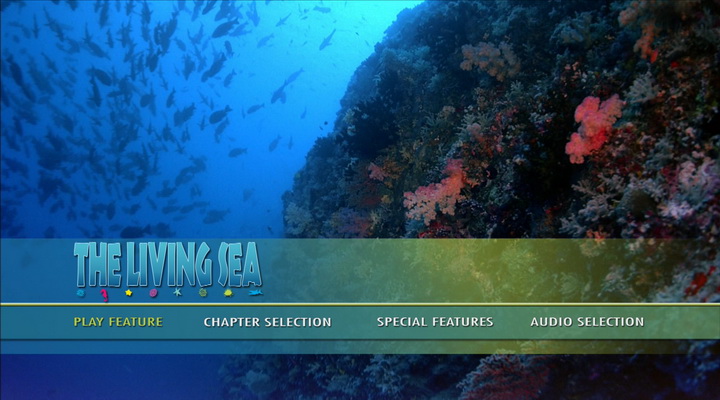Click the pink round shell icon
This screenshot has height=400, width=720.
(x=153, y=293)
